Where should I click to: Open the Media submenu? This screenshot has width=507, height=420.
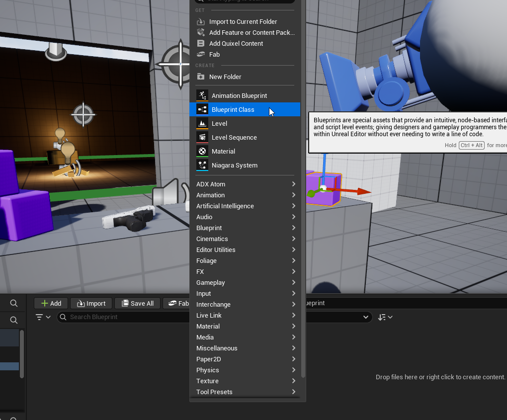click(246, 337)
